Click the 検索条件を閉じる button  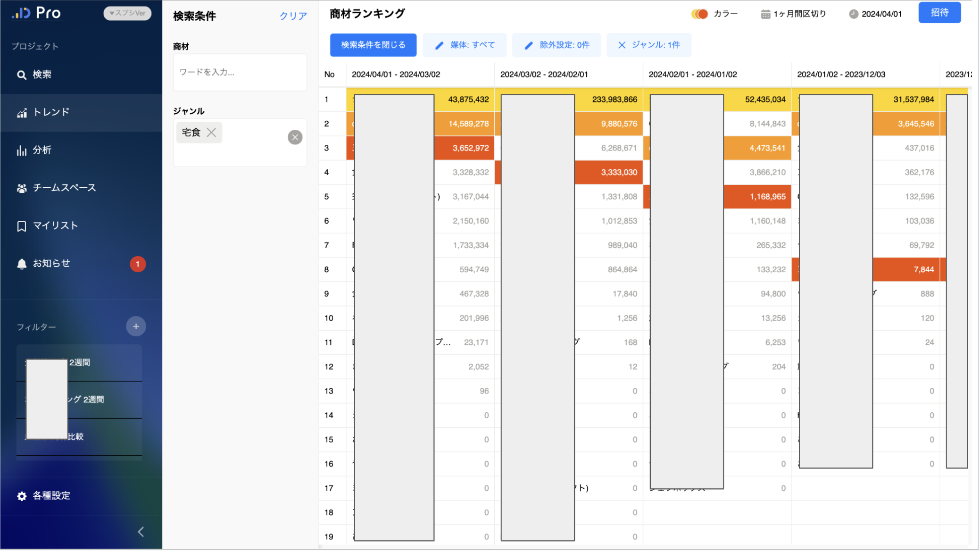(374, 45)
